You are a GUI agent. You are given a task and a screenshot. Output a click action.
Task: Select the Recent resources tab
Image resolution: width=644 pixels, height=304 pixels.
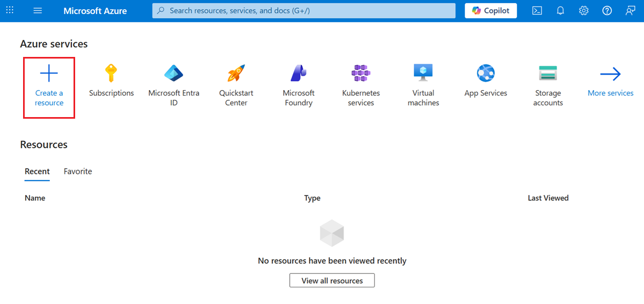[x=37, y=171]
